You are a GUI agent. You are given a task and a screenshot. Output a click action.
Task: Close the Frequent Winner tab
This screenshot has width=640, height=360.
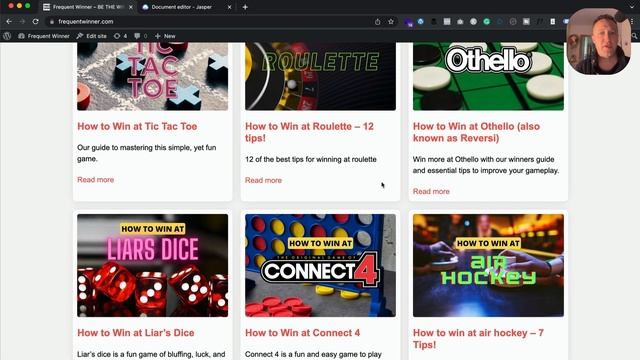131,7
